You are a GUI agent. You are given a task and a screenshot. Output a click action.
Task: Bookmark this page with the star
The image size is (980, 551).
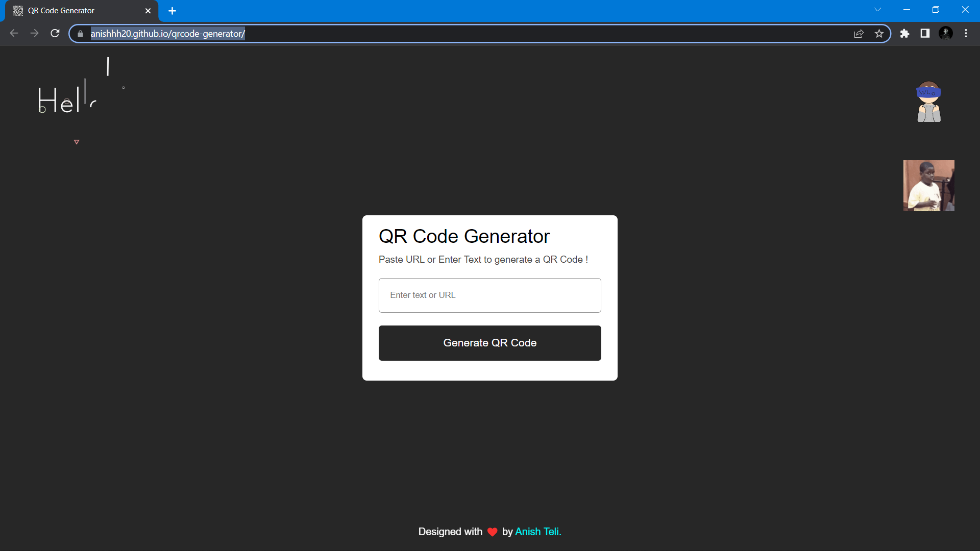pos(879,34)
